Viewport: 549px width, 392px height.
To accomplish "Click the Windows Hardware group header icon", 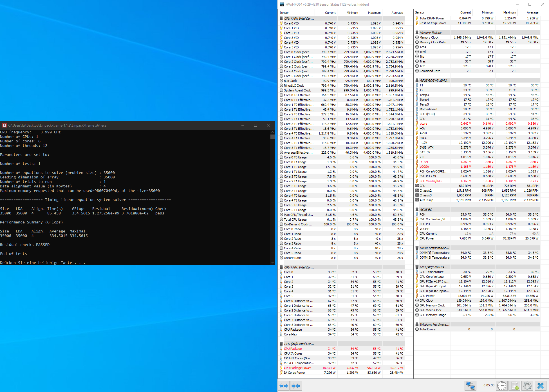I will (x=417, y=324).
